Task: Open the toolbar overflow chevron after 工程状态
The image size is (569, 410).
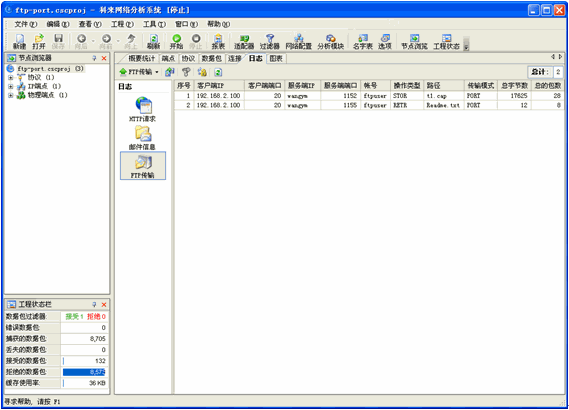Action: [467, 44]
